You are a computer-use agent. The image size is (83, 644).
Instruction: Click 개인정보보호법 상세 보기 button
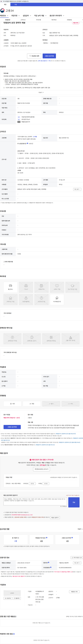coord(41,469)
